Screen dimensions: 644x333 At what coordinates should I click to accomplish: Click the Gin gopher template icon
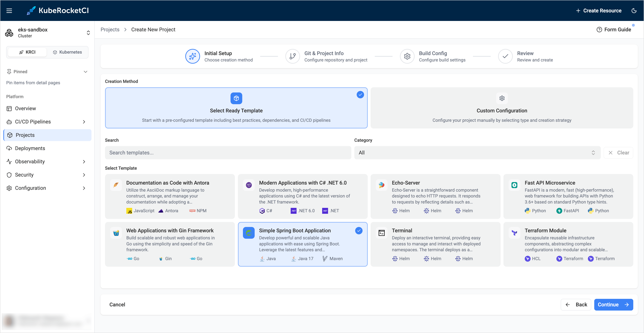point(116,233)
